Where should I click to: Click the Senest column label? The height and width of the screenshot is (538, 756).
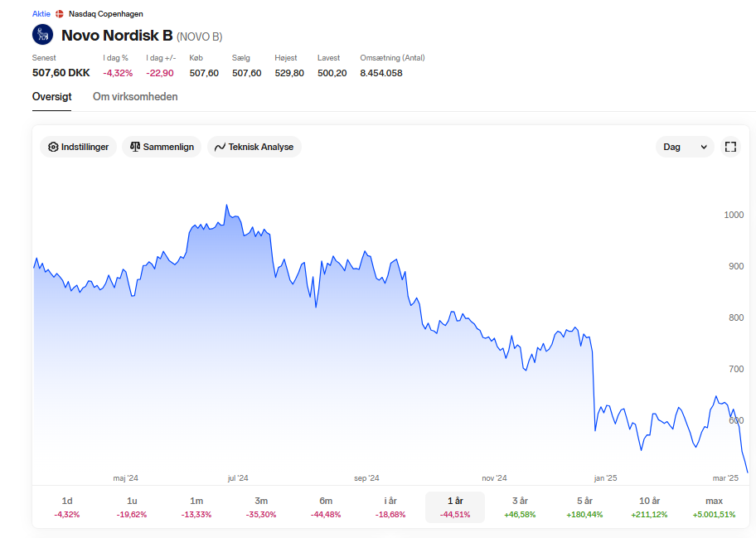coord(44,58)
